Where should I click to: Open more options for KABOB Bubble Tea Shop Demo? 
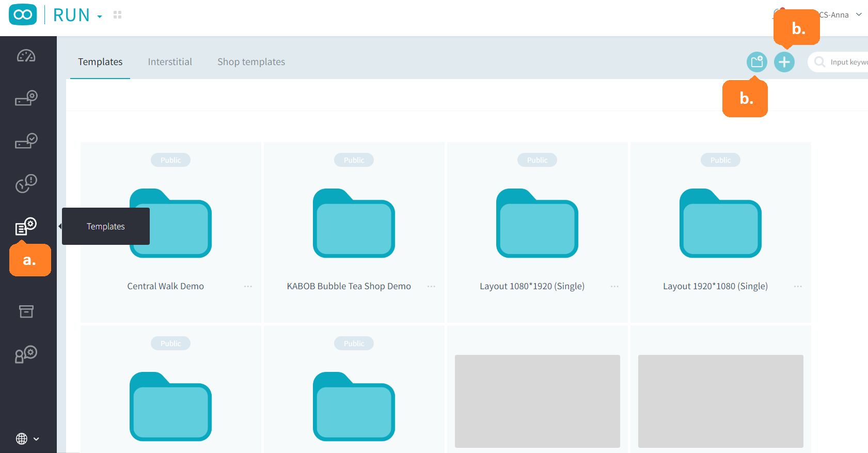pos(431,286)
